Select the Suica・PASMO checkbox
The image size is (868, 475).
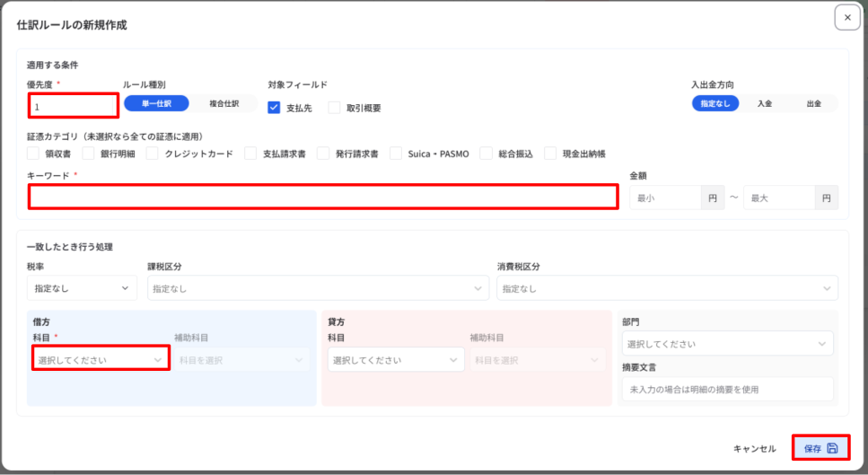pyautogui.click(x=396, y=154)
